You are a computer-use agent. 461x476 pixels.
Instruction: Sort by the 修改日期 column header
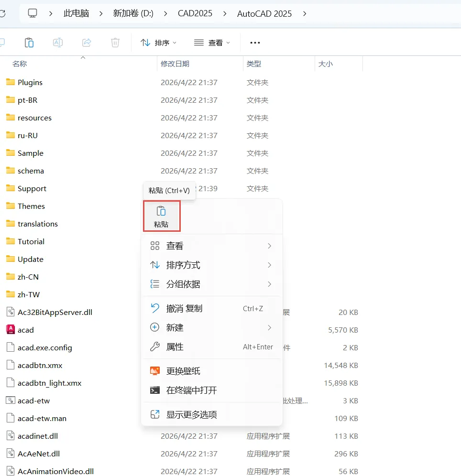(x=175, y=64)
